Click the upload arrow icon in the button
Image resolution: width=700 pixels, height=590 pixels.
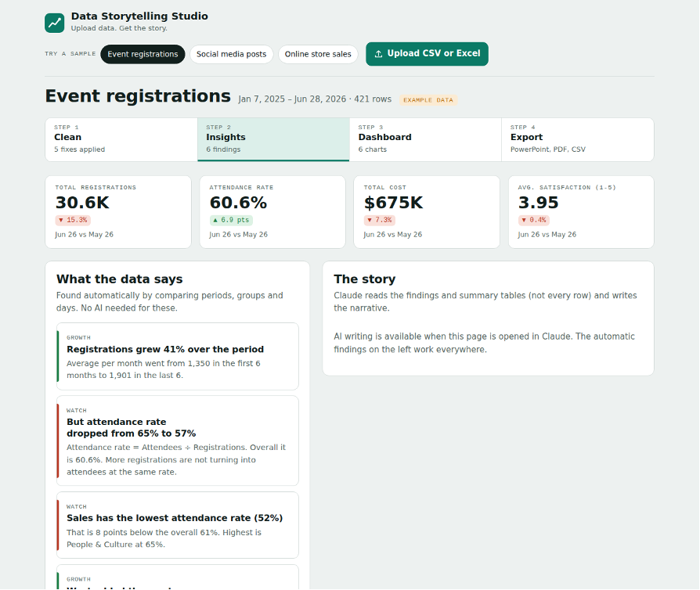(x=378, y=54)
